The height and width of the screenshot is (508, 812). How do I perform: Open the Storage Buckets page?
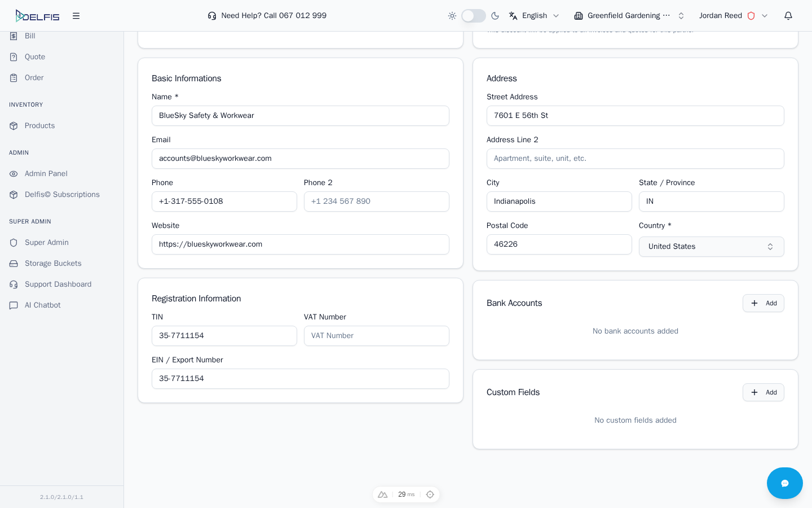[53, 264]
